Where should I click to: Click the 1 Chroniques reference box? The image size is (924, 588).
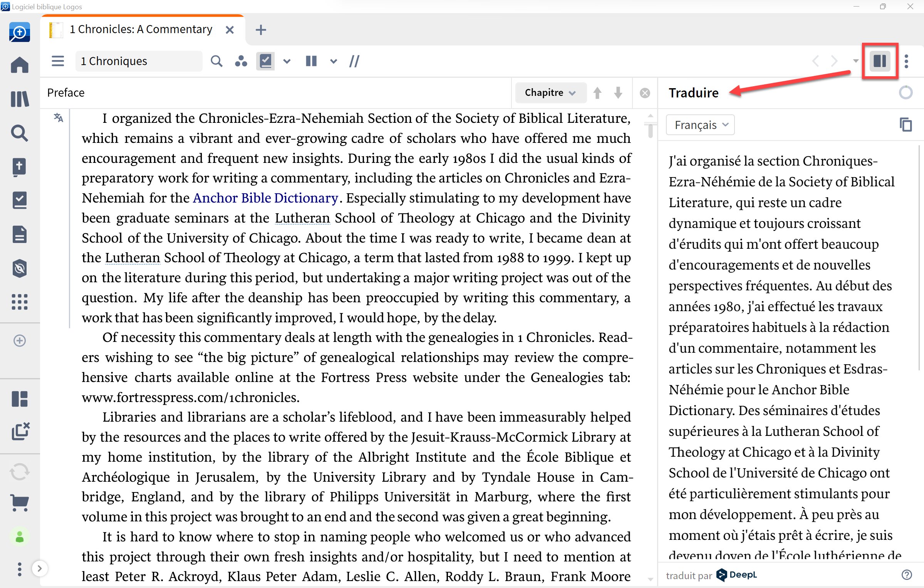pyautogui.click(x=139, y=61)
